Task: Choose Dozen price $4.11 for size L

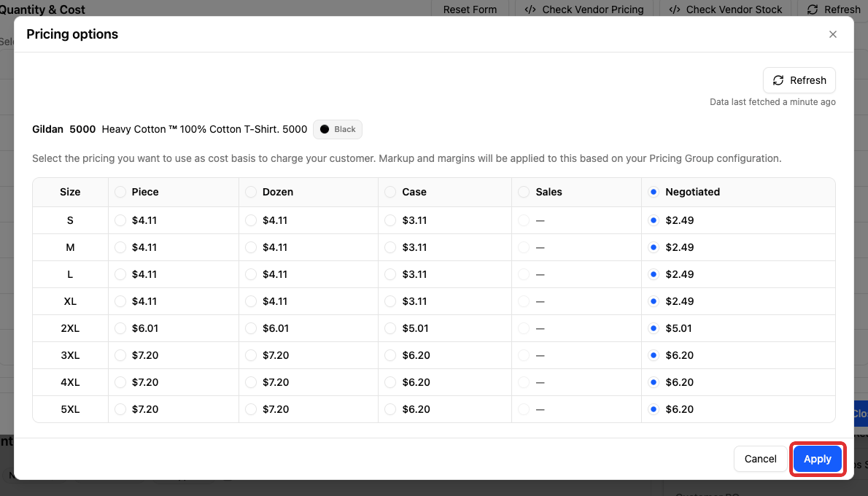Action: pos(251,274)
